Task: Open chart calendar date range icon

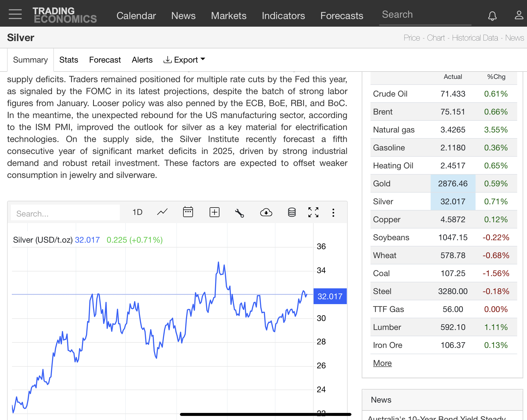Action: (x=188, y=212)
